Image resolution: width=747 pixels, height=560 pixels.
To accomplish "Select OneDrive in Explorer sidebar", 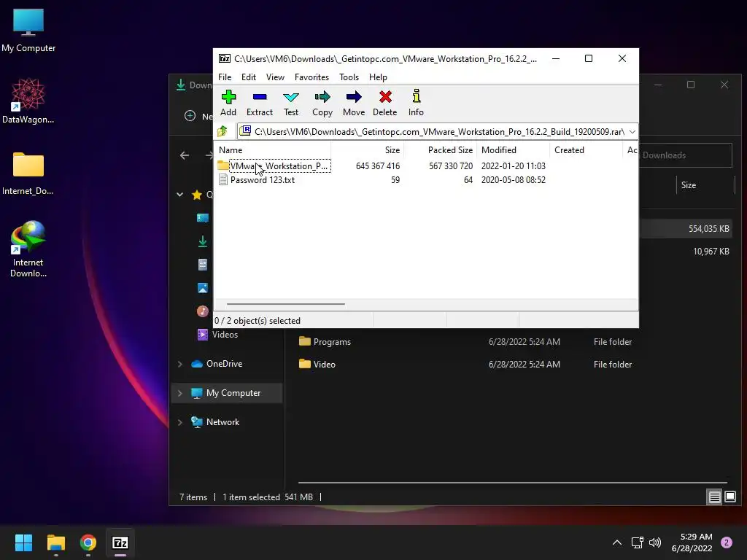I will pyautogui.click(x=224, y=364).
